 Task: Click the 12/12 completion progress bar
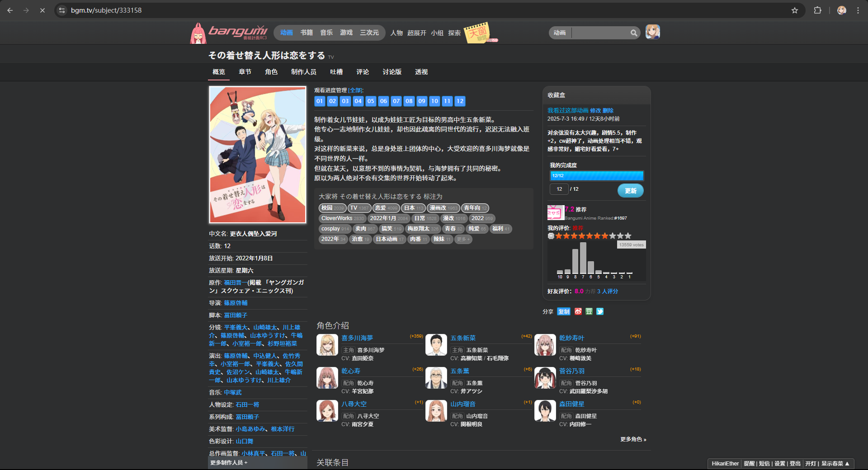[x=597, y=176]
